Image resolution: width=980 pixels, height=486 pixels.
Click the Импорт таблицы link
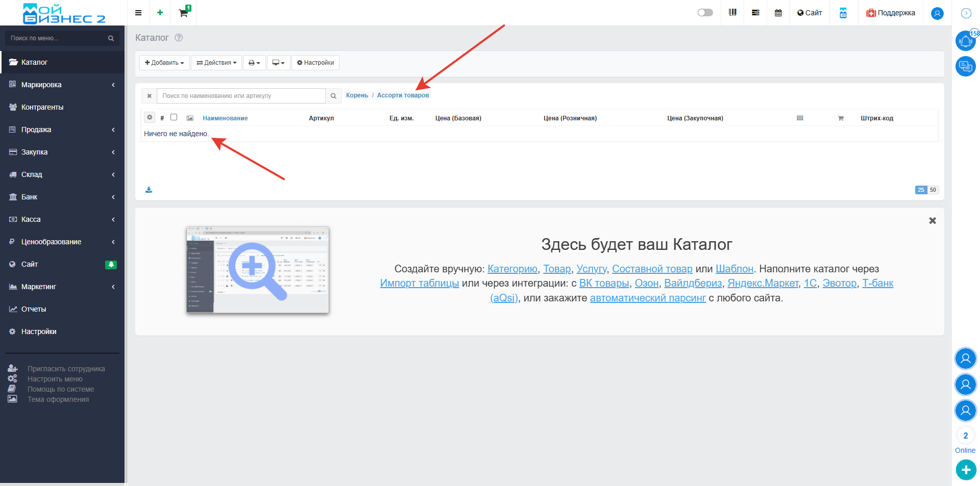tap(419, 283)
